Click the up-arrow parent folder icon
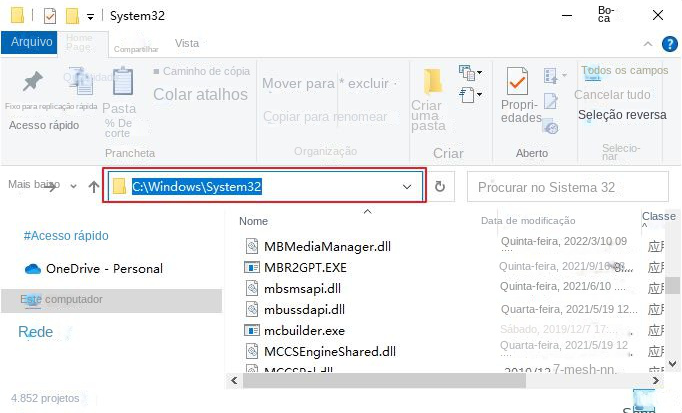The image size is (682, 413). pyautogui.click(x=94, y=187)
